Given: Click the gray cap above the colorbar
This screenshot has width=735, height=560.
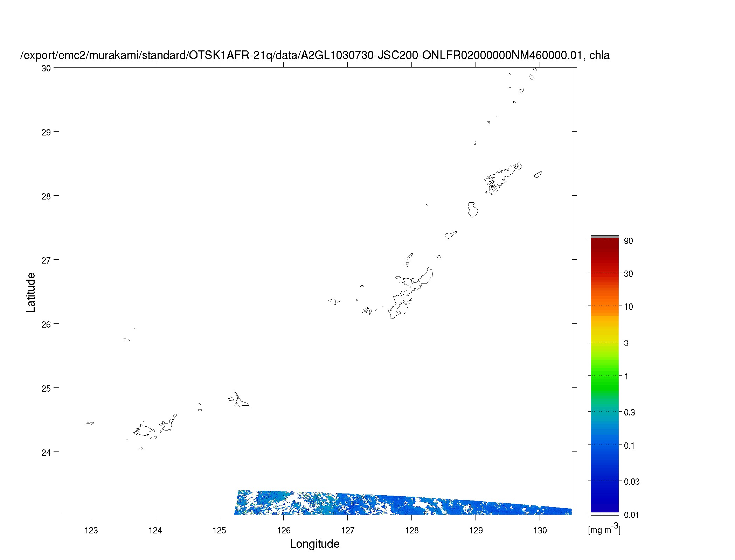Looking at the screenshot, I should 605,237.
